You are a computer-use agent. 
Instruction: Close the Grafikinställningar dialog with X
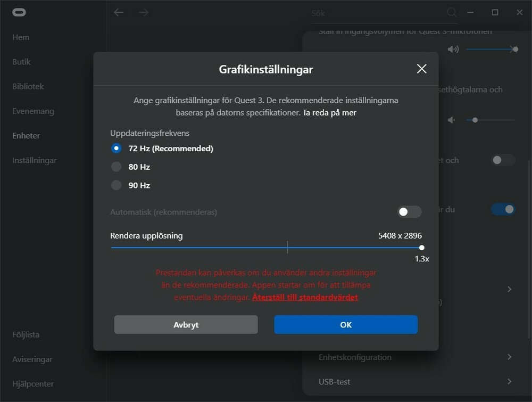[421, 69]
